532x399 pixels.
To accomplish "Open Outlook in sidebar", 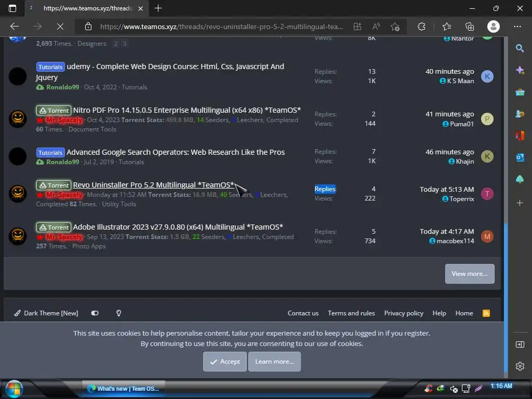I will [520, 157].
